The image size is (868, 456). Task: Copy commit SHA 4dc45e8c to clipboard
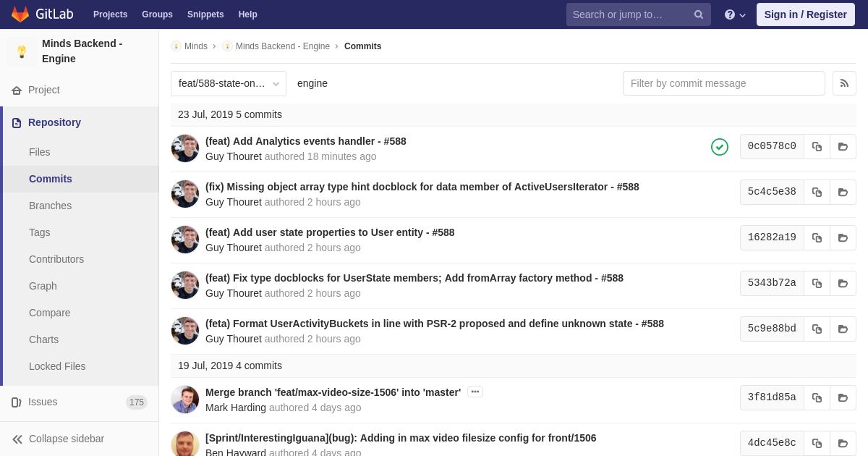(817, 443)
